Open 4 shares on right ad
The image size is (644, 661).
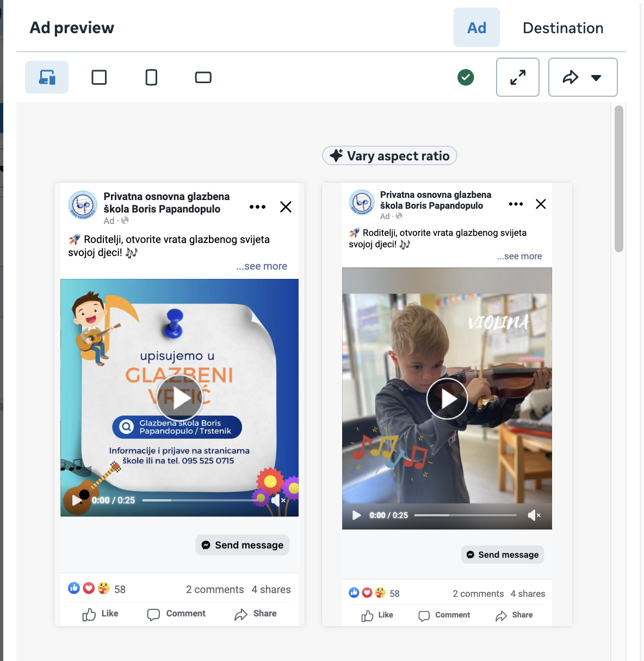528,594
